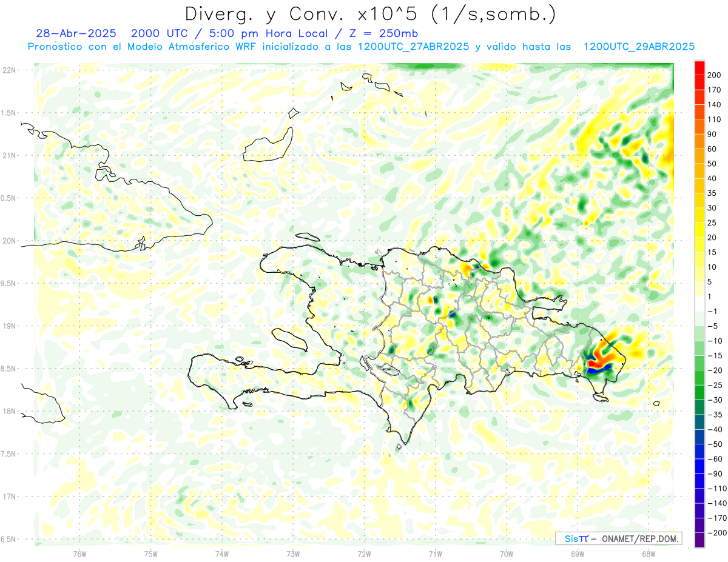The height and width of the screenshot is (562, 728).
Task: Click the "1.5N" latitude label
Action: (9, 113)
